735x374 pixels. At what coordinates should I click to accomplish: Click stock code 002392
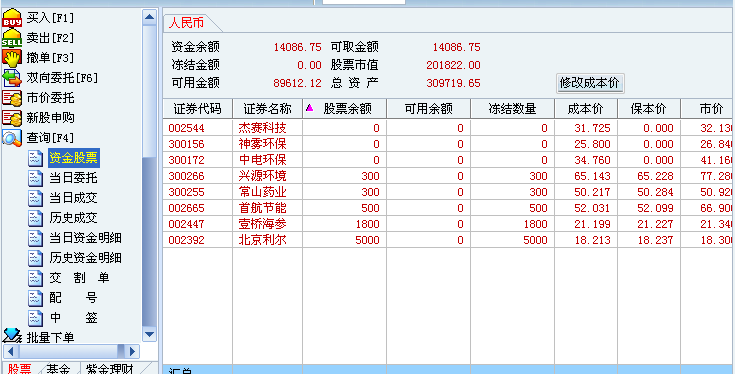point(187,240)
